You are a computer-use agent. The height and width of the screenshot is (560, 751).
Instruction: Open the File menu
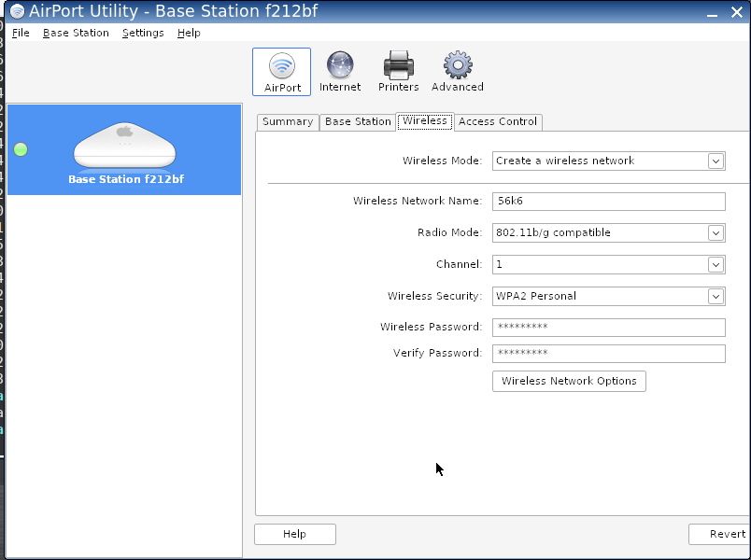click(x=21, y=33)
